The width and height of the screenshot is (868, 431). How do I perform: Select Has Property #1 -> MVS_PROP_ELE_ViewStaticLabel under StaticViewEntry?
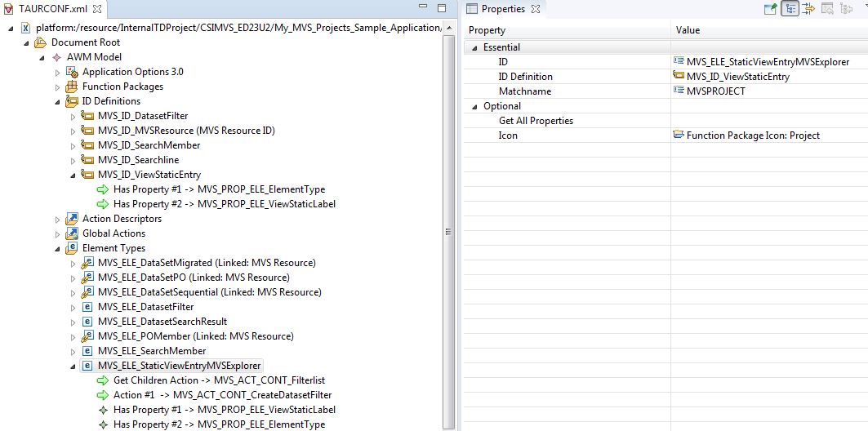[225, 410]
